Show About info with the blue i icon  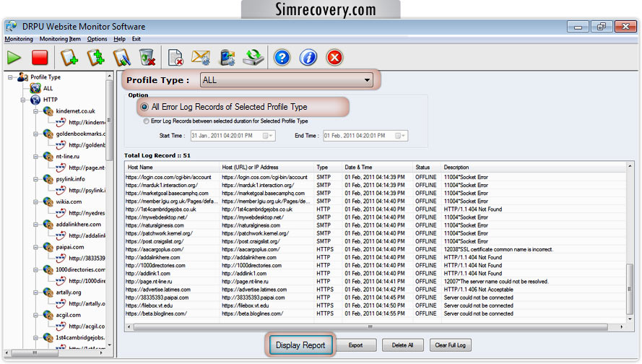[308, 57]
